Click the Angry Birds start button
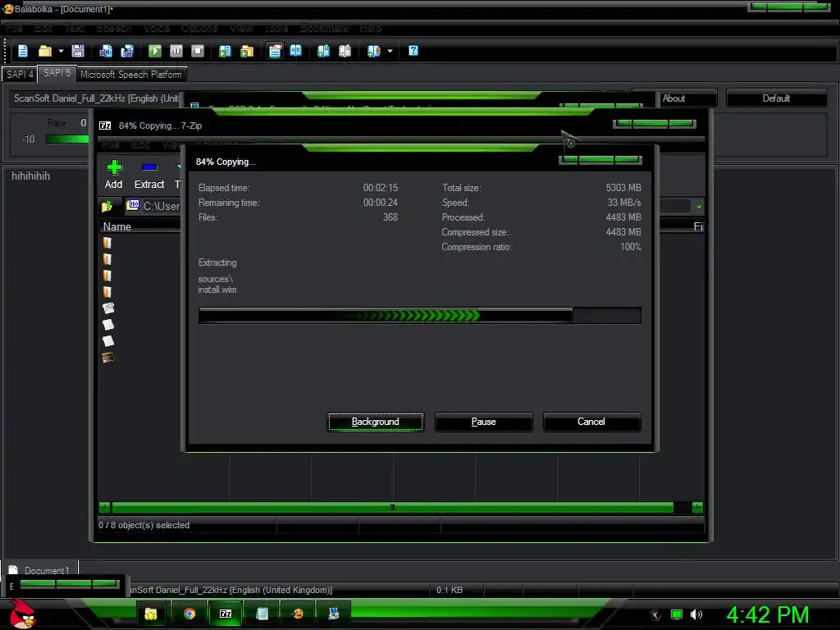This screenshot has width=840, height=630. click(22, 614)
